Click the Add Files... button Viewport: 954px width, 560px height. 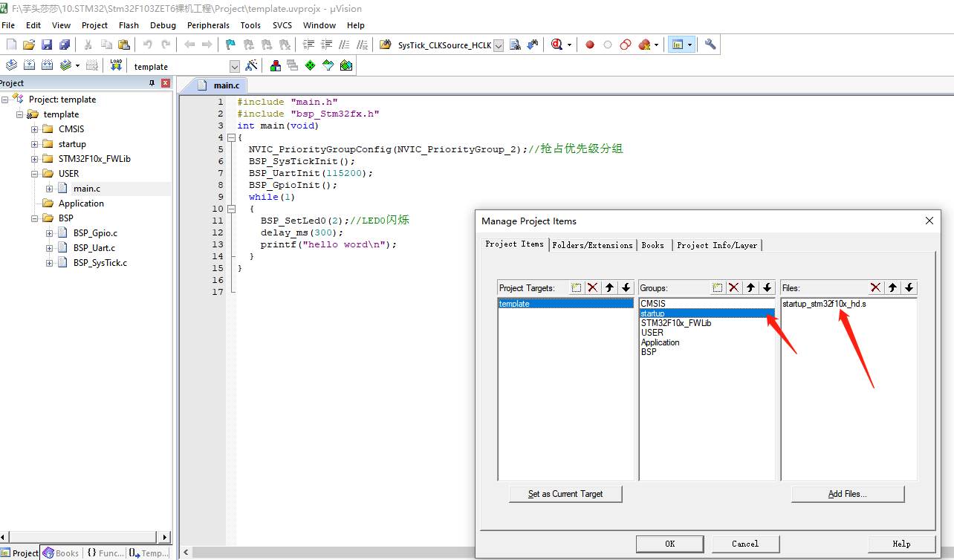pos(848,494)
